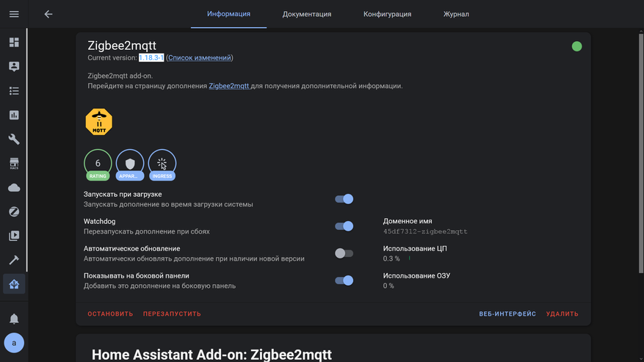Viewport: 644px width, 362px height.
Task: Click the Ingress badge icon
Action: pos(162,164)
